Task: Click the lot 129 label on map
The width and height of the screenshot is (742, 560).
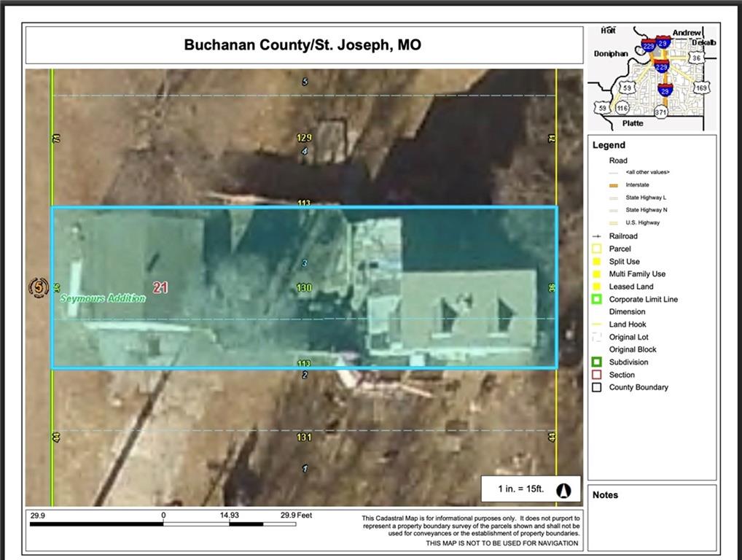Action: (x=305, y=138)
